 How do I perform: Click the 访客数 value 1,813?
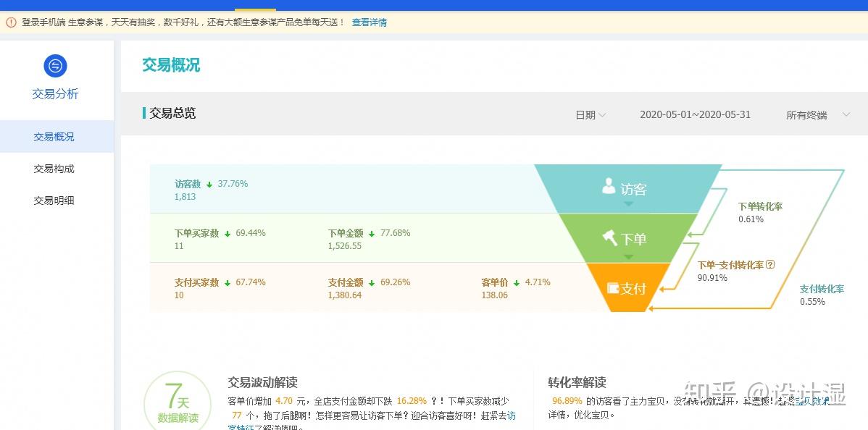pos(185,196)
